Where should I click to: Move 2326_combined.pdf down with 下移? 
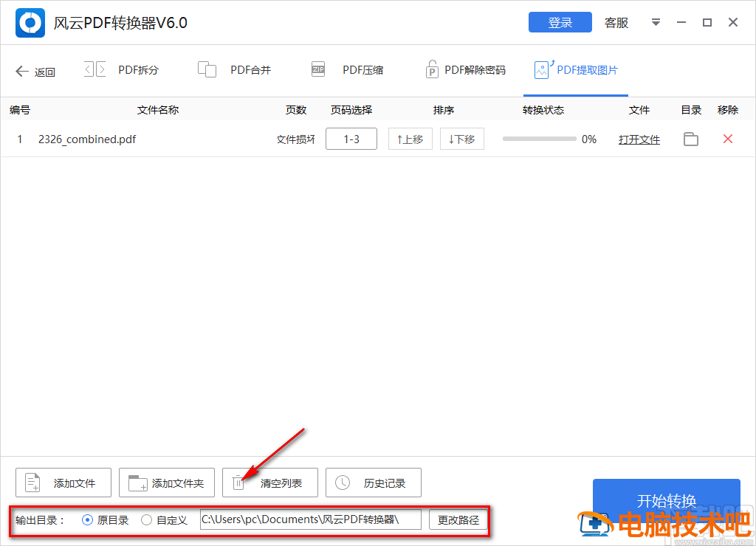[462, 139]
